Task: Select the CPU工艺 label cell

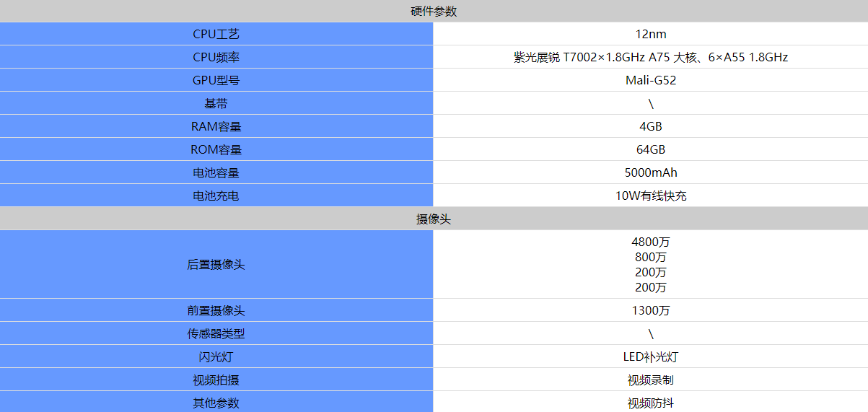Action: [216, 34]
